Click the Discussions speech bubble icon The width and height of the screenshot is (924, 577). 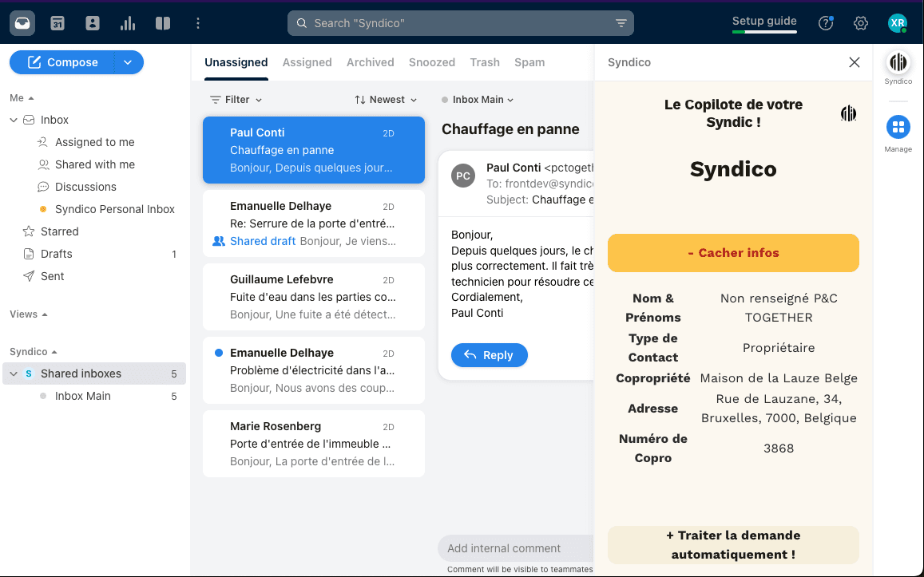[x=43, y=187]
